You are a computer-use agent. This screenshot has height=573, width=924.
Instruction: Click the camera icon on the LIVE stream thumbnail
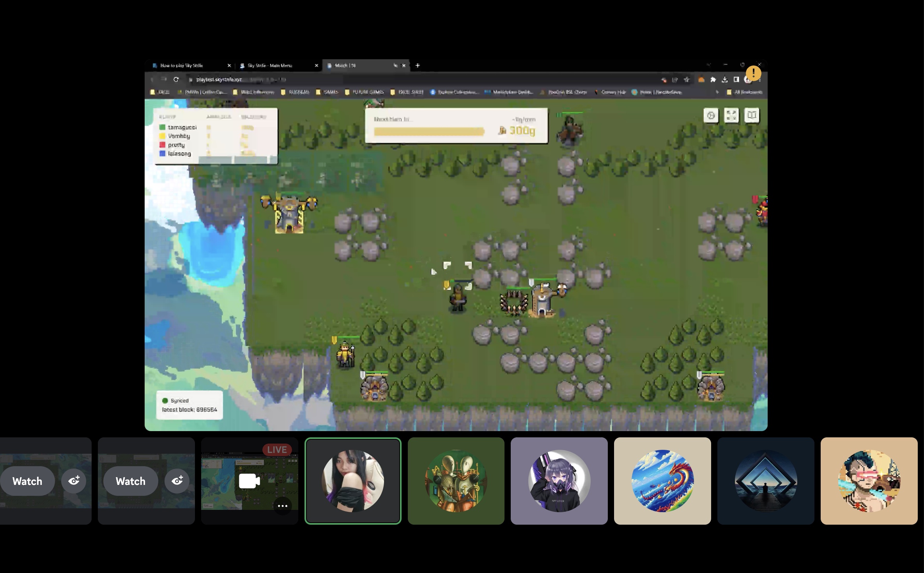pos(250,481)
